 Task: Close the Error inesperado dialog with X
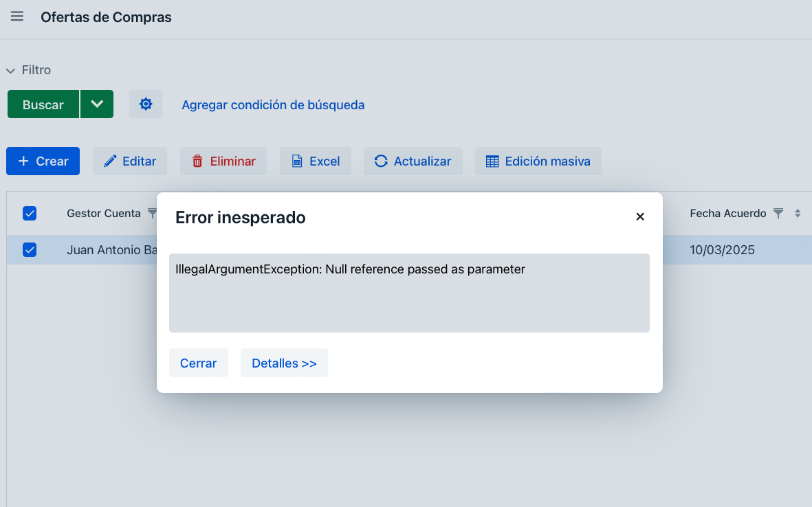(640, 217)
